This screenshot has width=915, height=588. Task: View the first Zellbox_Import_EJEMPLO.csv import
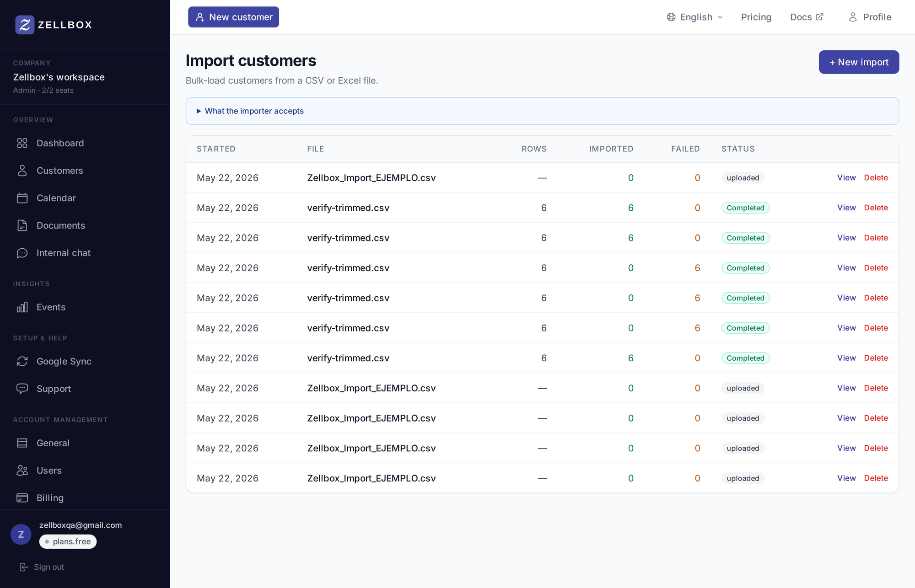[x=846, y=177]
